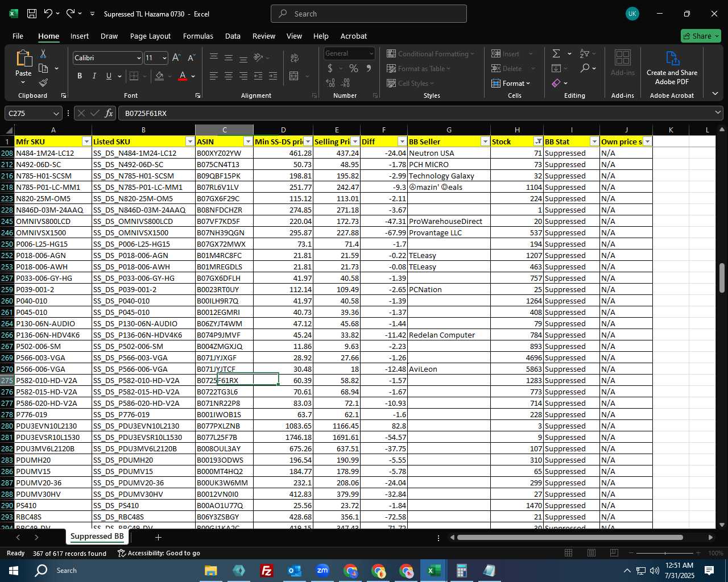Open Outlook from the taskbar
Screen dimensions: 728x582
[294, 570]
